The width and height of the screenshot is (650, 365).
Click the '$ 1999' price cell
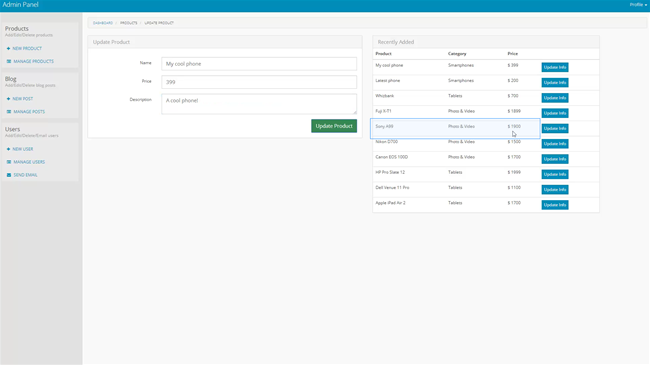pyautogui.click(x=514, y=172)
